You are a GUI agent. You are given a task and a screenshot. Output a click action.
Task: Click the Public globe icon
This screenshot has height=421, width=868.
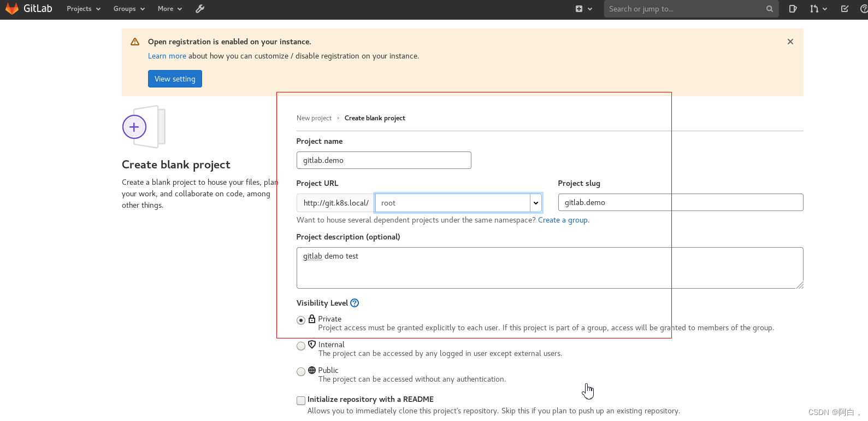[x=312, y=370]
